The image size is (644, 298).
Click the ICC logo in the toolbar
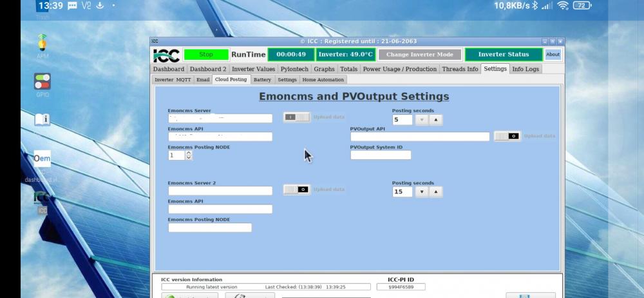(x=166, y=55)
